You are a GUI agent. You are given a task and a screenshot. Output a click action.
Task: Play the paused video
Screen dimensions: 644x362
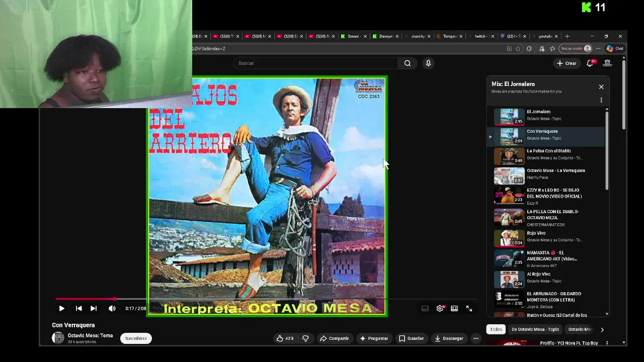(x=61, y=308)
